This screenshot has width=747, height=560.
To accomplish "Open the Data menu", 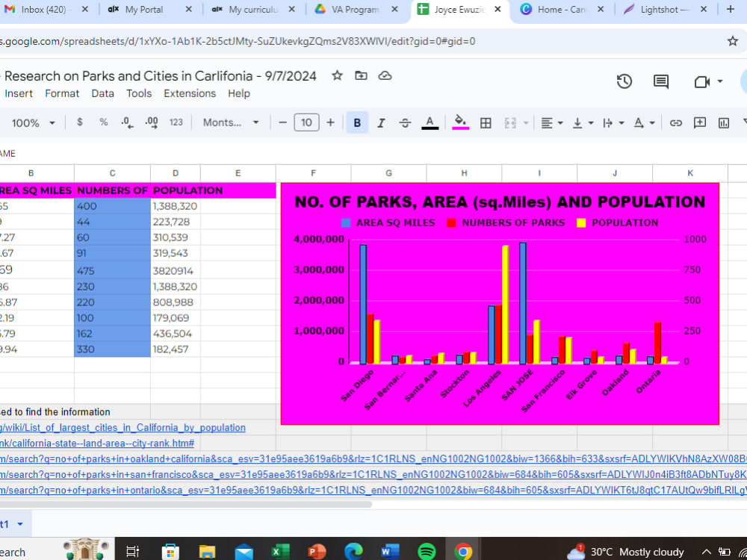I will tap(102, 93).
